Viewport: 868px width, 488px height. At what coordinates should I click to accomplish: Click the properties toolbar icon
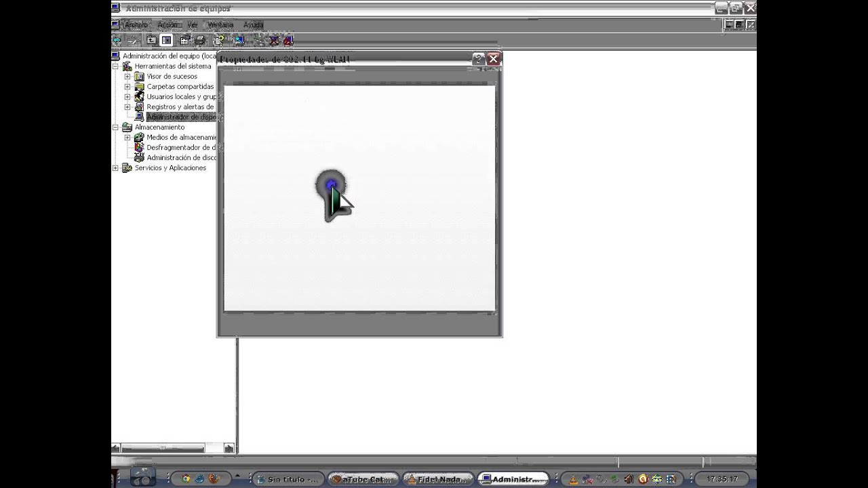pyautogui.click(x=185, y=40)
